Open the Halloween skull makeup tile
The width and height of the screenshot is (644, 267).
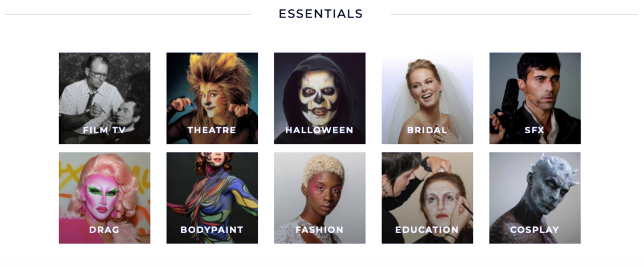(319, 98)
